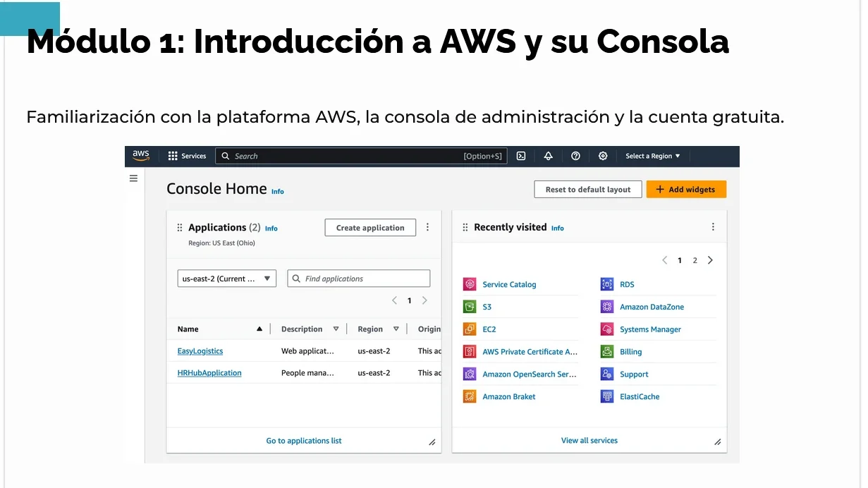Go to next Recently visited page chevron
Image resolution: width=868 pixels, height=488 pixels.
pyautogui.click(x=710, y=260)
